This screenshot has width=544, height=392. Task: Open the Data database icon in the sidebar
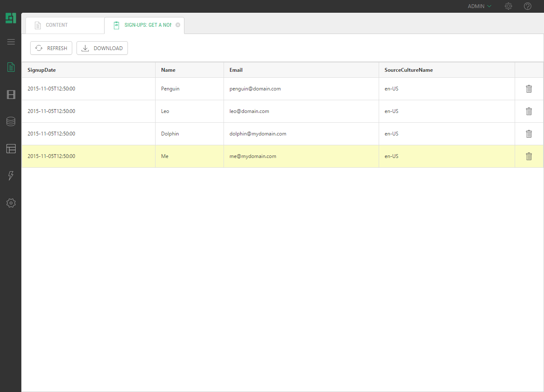(11, 121)
